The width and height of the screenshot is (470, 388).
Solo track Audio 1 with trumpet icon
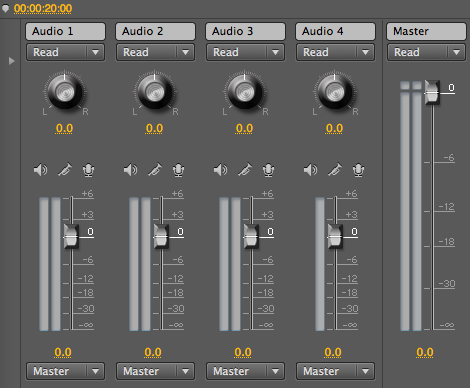tap(65, 170)
